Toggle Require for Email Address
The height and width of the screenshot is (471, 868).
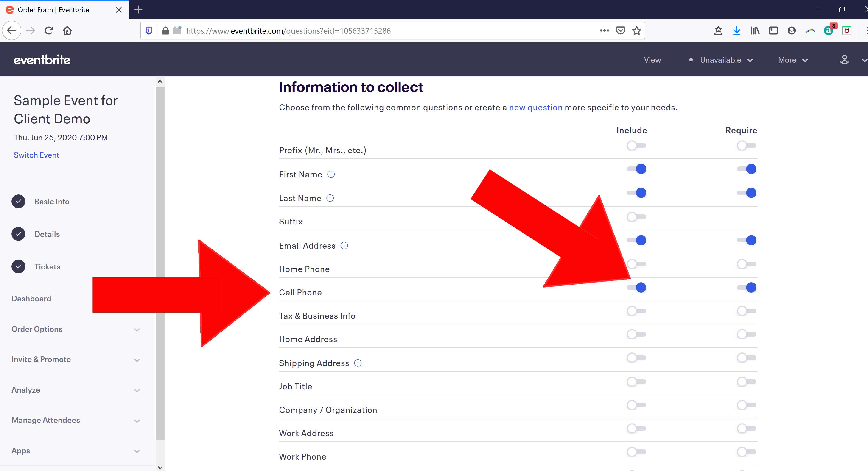pos(746,240)
